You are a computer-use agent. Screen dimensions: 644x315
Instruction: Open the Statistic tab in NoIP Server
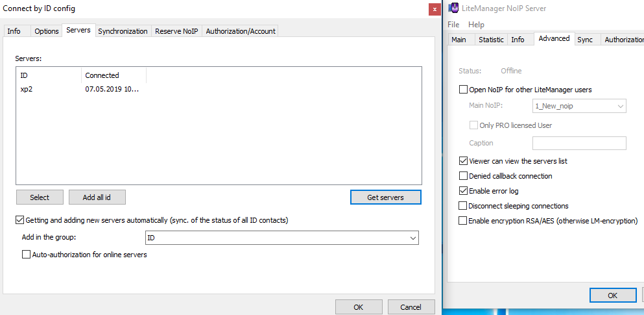click(x=491, y=40)
